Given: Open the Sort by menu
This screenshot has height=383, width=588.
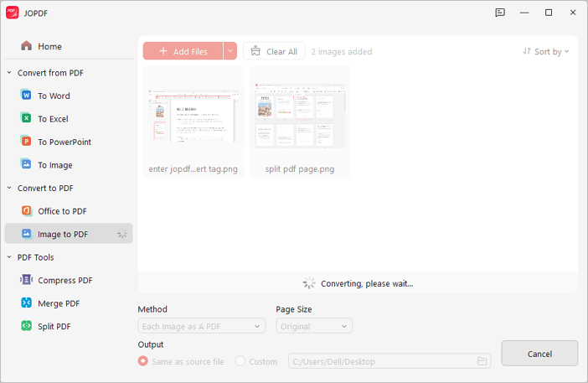Looking at the screenshot, I should [546, 51].
